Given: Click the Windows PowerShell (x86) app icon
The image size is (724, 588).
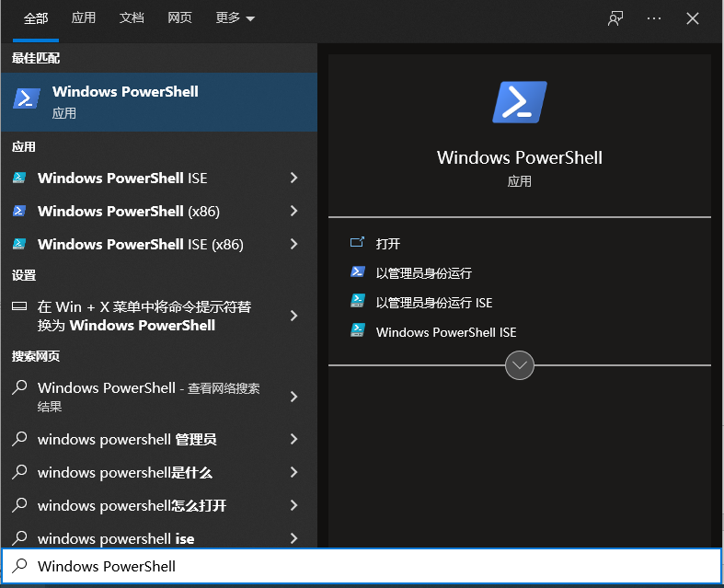Looking at the screenshot, I should pyautogui.click(x=19, y=212).
